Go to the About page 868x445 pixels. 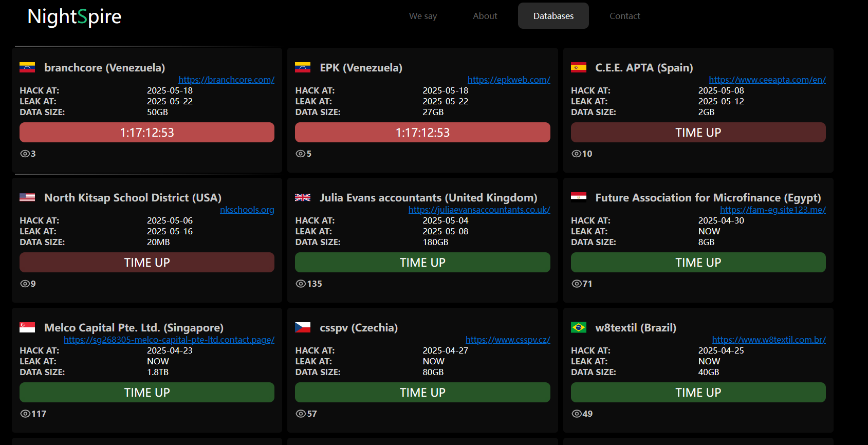tap(485, 16)
